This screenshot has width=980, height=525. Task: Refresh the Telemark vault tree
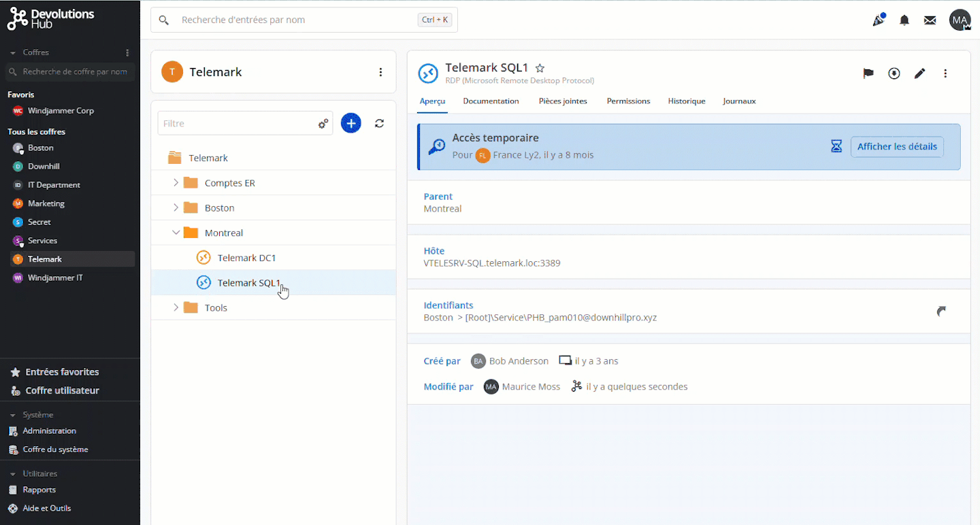(380, 123)
